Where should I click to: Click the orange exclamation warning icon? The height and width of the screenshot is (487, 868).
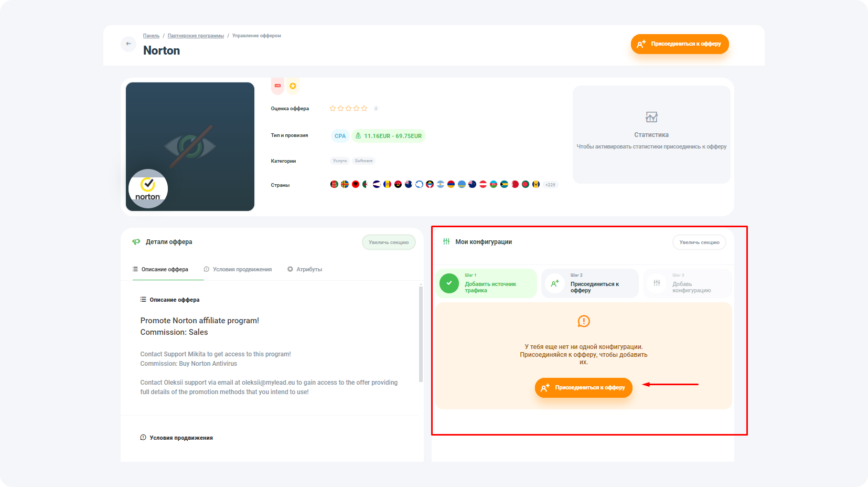583,322
